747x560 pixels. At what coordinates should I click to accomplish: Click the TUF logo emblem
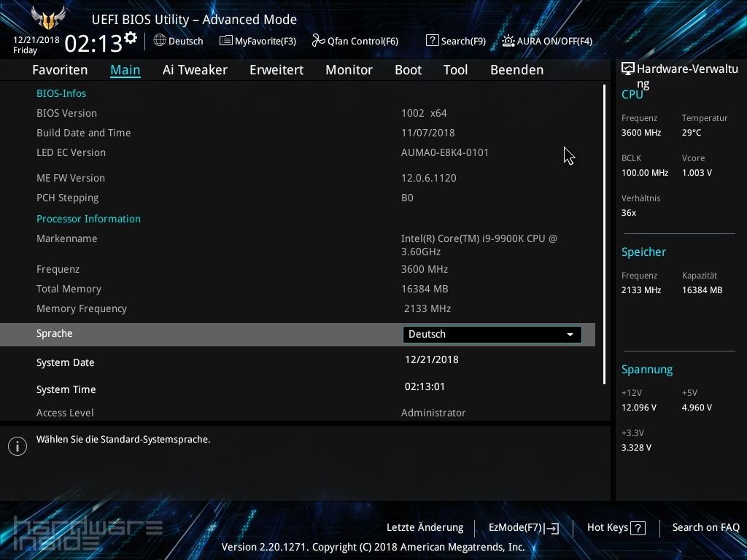click(48, 18)
